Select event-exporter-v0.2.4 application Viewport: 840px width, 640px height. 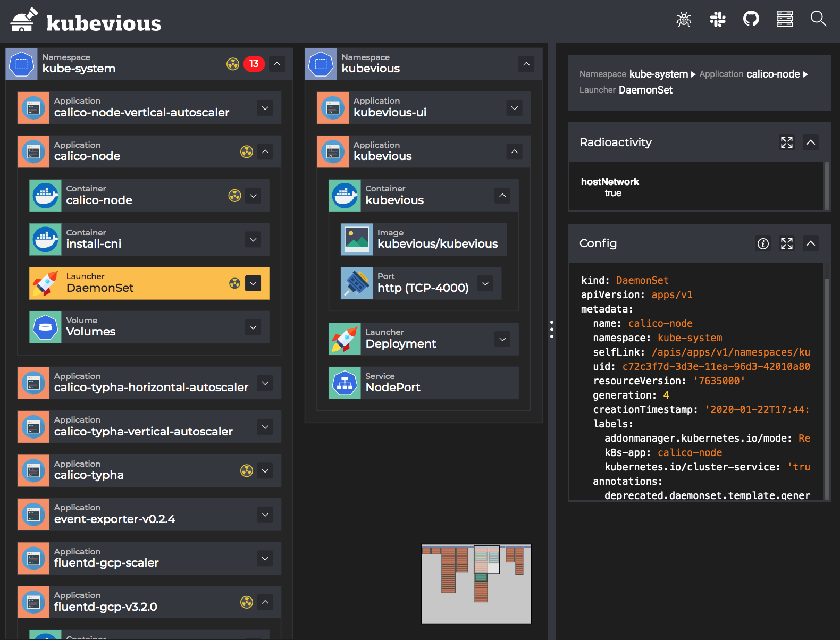[149, 515]
